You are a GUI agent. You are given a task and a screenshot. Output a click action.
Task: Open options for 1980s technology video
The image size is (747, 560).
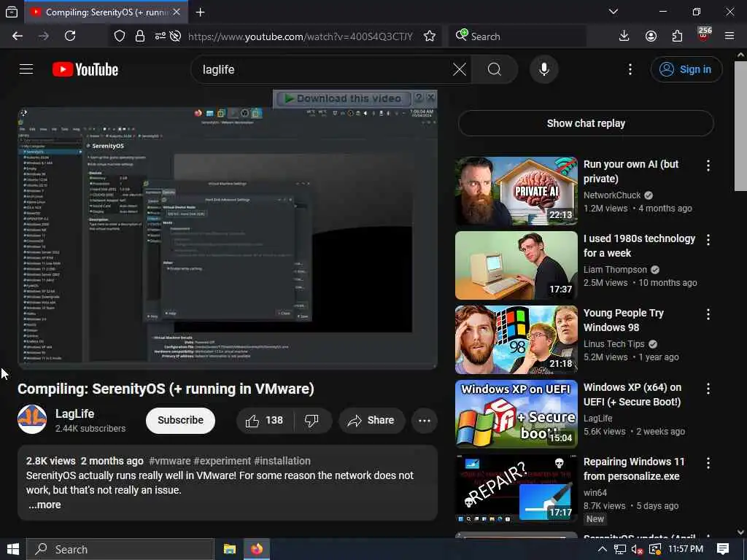pyautogui.click(x=708, y=239)
